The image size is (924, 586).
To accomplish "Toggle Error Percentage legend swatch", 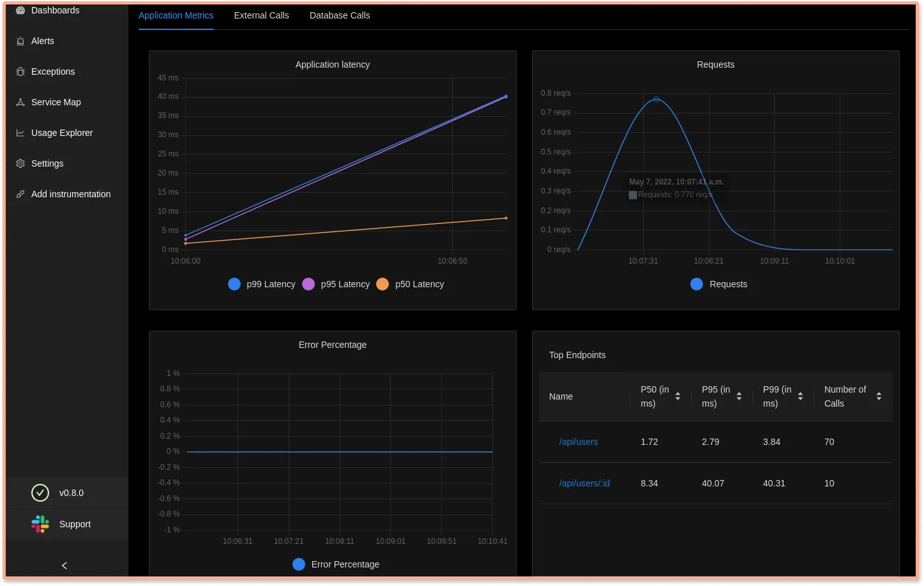I will coord(299,564).
